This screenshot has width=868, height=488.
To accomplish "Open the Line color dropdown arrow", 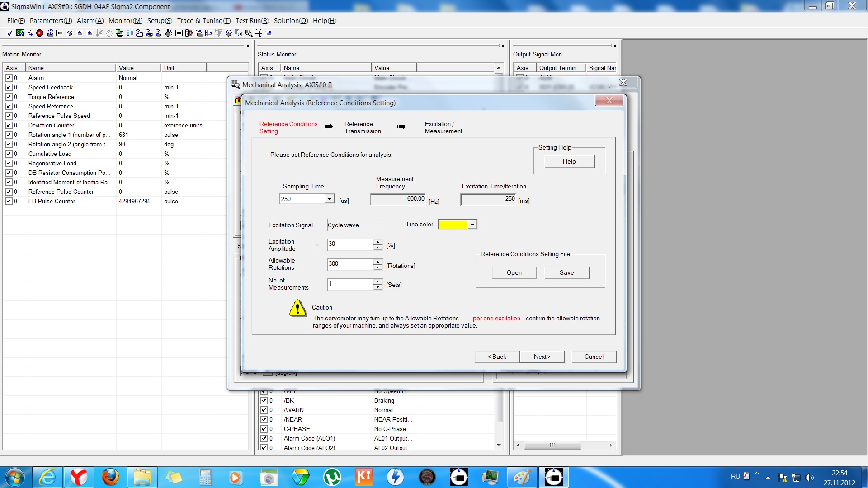I will (472, 225).
